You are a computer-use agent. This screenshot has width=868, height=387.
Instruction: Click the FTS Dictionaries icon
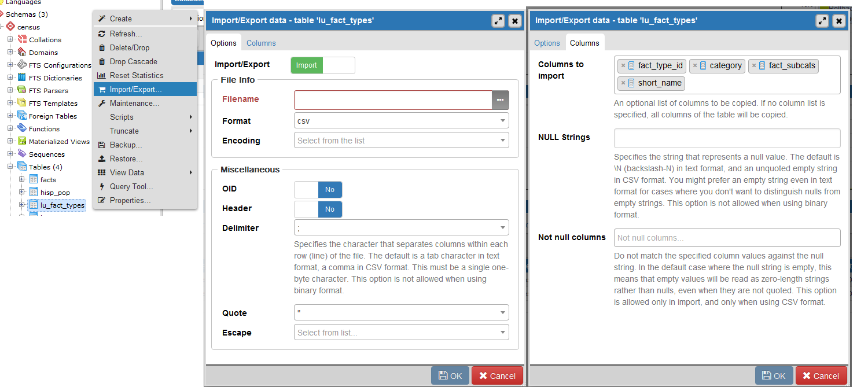[x=22, y=78]
